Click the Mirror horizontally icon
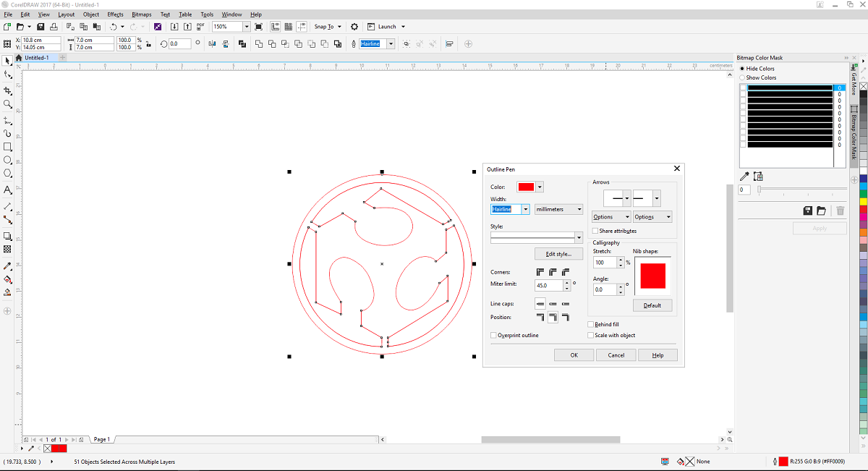The height and width of the screenshot is (471, 868). coord(212,44)
